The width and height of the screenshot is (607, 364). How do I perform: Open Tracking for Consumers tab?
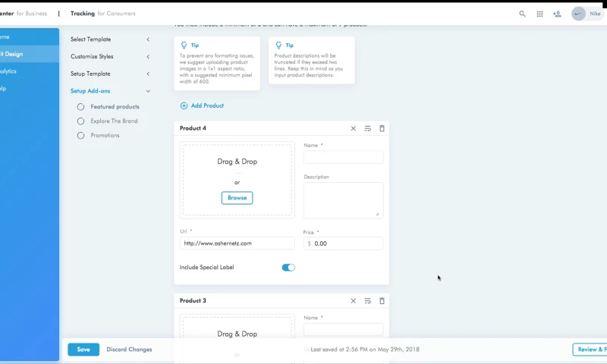[103, 14]
